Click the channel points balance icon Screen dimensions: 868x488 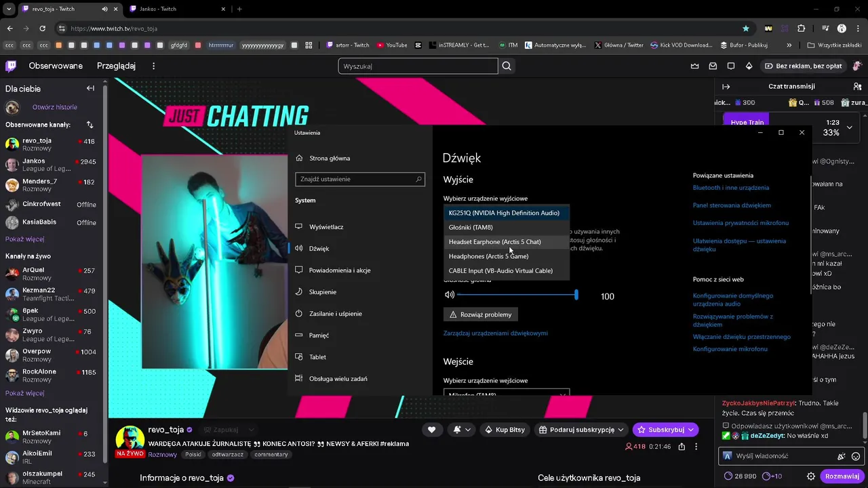tap(728, 476)
